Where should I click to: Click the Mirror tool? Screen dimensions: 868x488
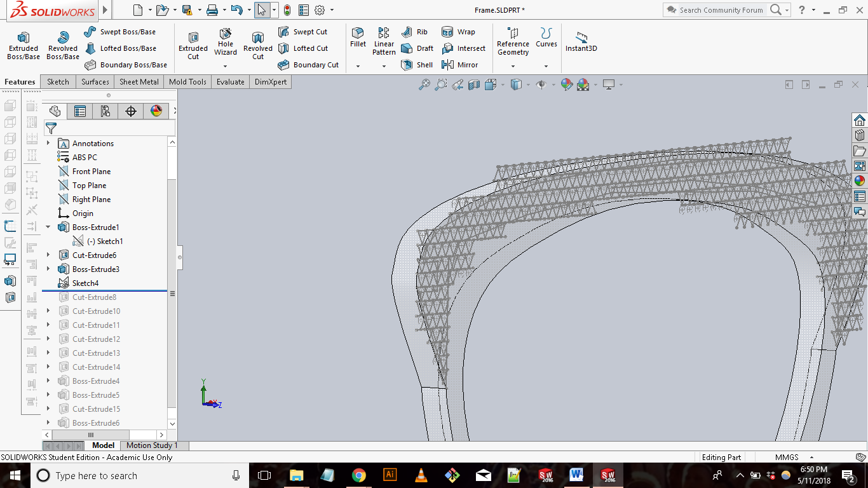459,65
